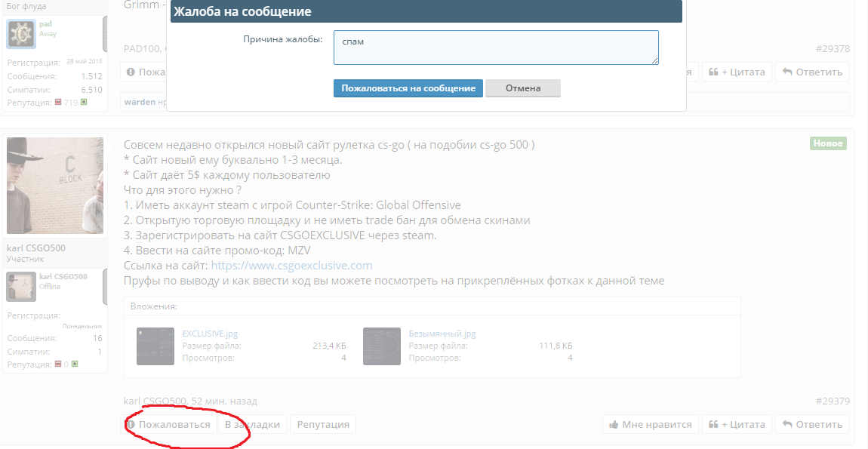Cancel the complaint with 'Отмена'
868x449 pixels.
pyautogui.click(x=523, y=88)
